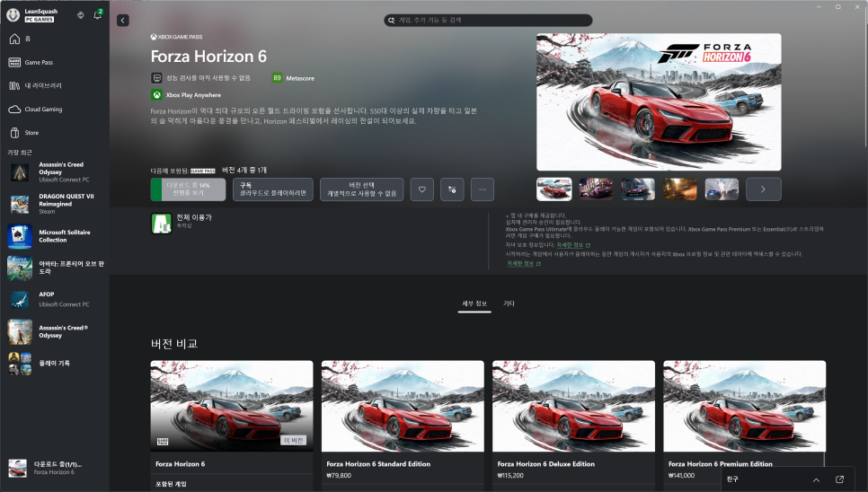The width and height of the screenshot is (868, 492).
Task: Expand the friends panel chevron
Action: [x=816, y=479]
